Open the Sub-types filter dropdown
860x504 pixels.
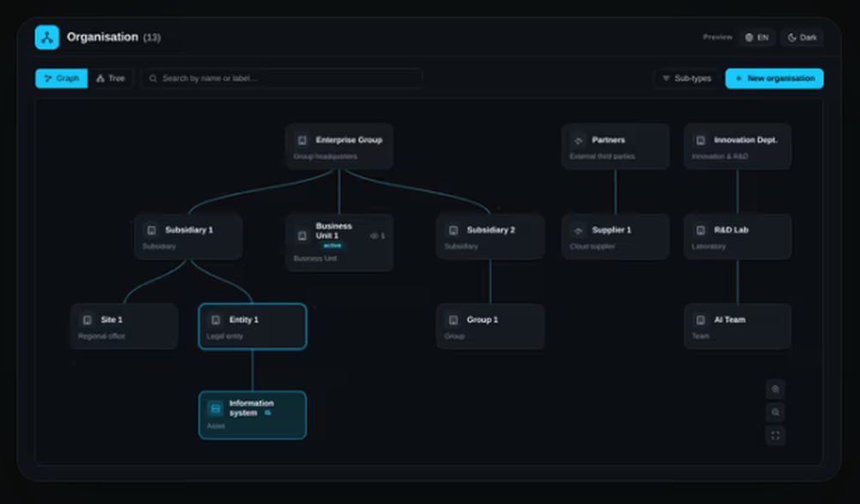pyautogui.click(x=686, y=78)
